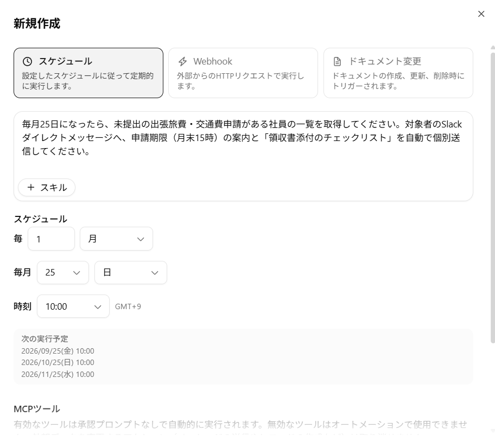
Task: Click the clock icon on スケジュール card
Action: click(28, 61)
